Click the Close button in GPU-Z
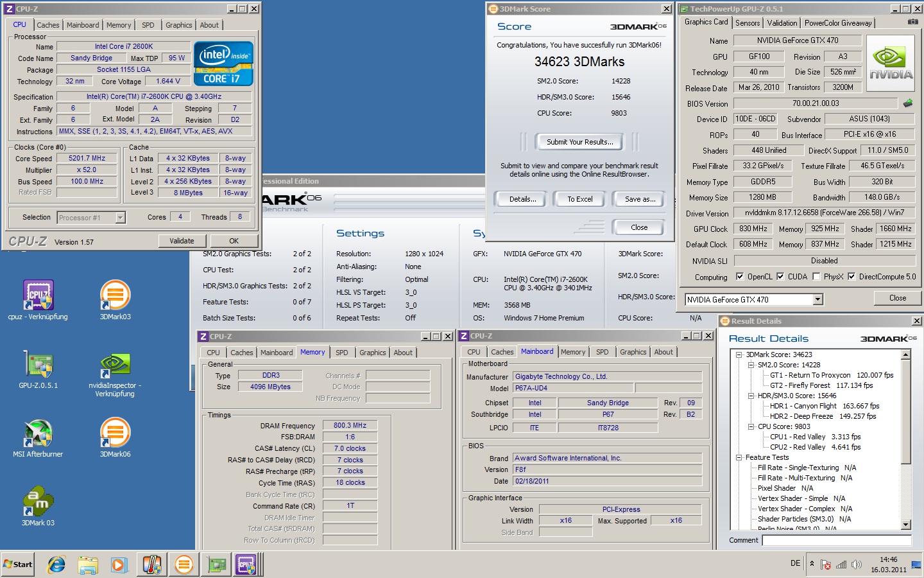Screen dimensions: 924x578 coord(898,298)
